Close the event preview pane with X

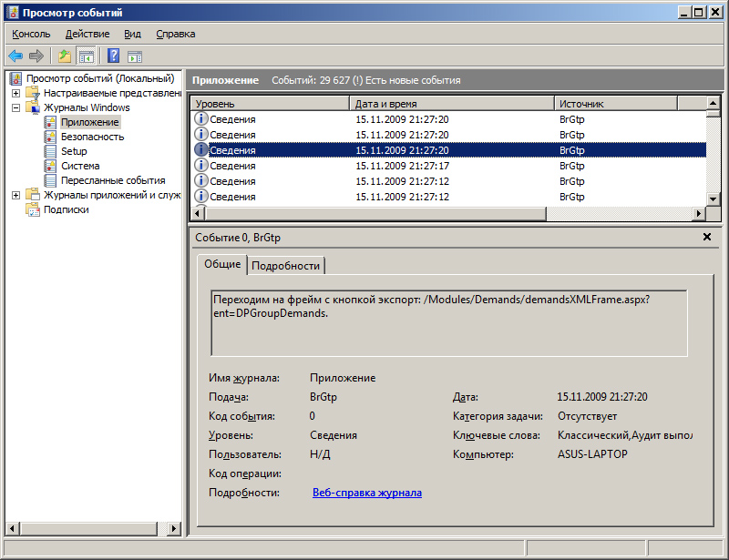[707, 237]
